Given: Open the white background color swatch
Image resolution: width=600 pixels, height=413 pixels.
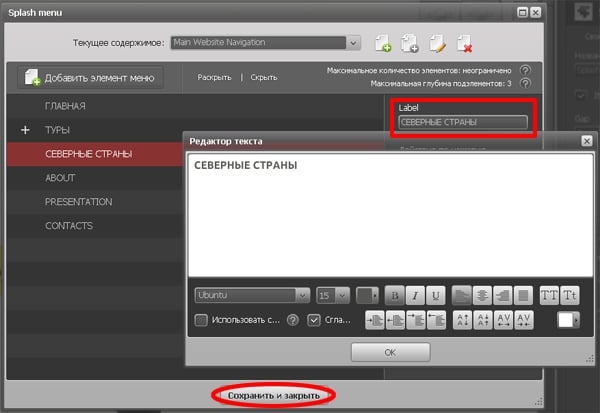Looking at the screenshot, I should [x=569, y=320].
